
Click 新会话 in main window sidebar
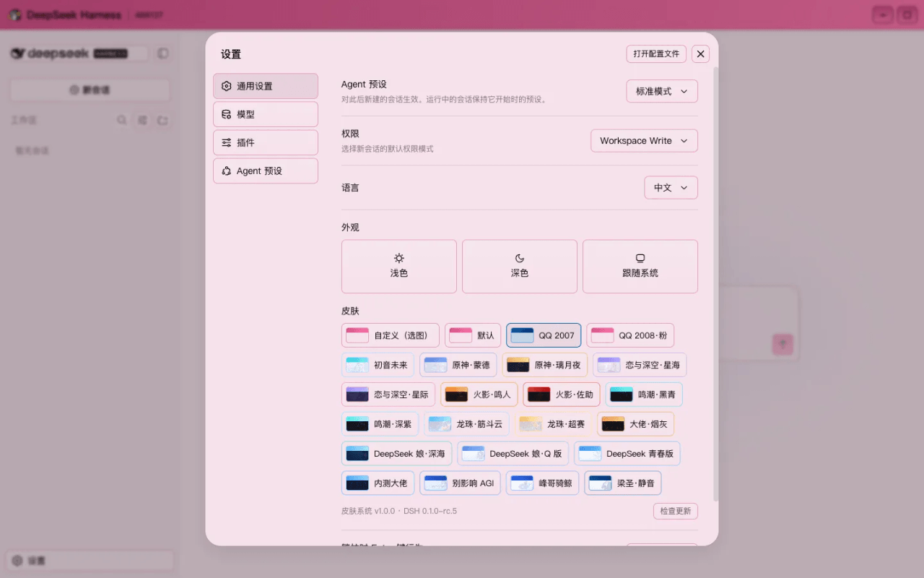click(x=90, y=90)
